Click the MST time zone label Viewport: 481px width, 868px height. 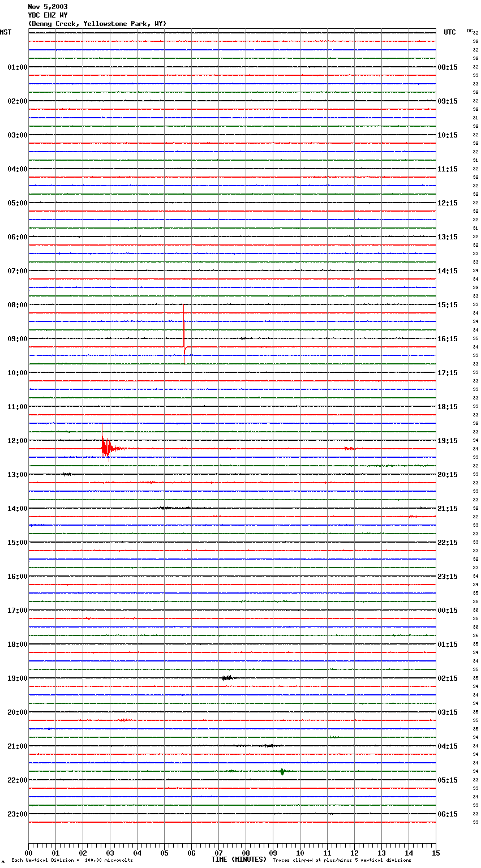[x=6, y=32]
